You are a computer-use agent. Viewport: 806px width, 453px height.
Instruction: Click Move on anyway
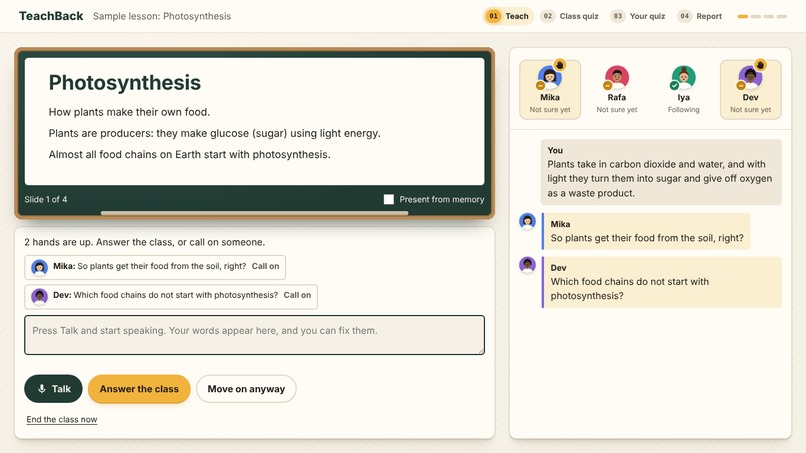click(x=246, y=389)
